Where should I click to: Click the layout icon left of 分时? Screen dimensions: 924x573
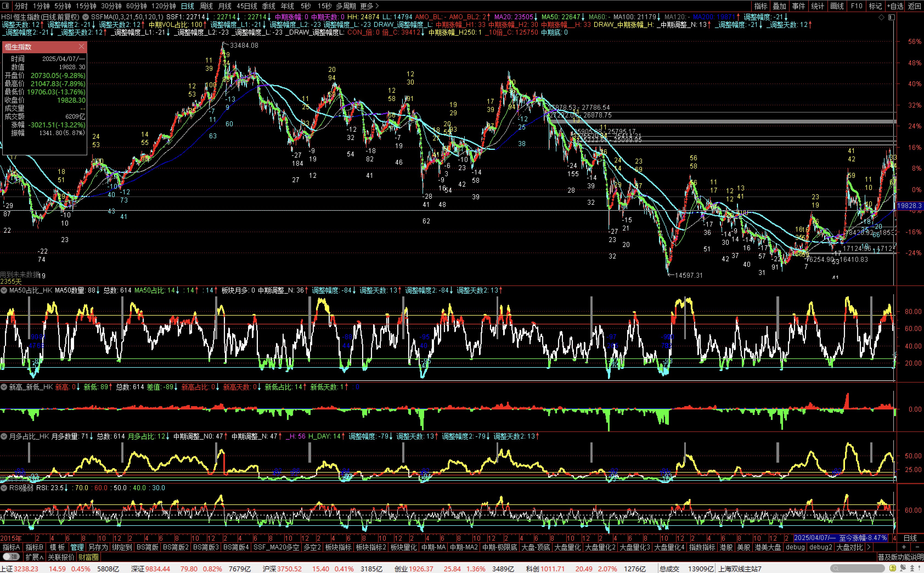pos(5,6)
